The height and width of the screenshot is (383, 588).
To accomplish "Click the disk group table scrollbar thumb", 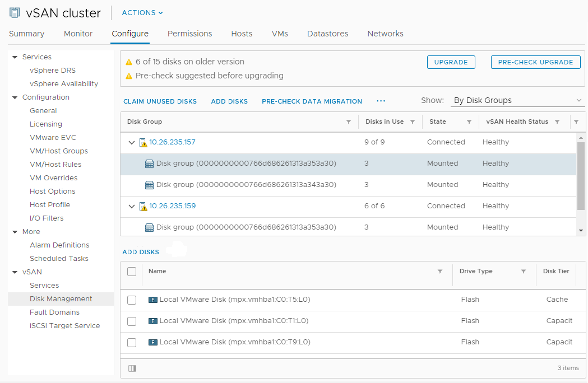I will (x=581, y=176).
